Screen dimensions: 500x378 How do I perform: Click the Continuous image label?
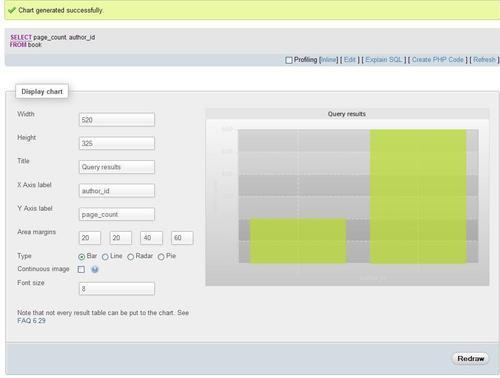coord(43,269)
